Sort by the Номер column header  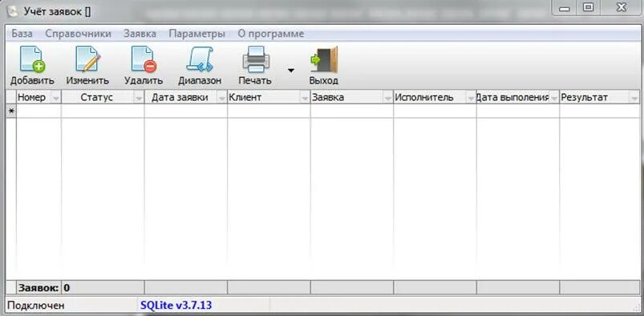click(x=32, y=98)
